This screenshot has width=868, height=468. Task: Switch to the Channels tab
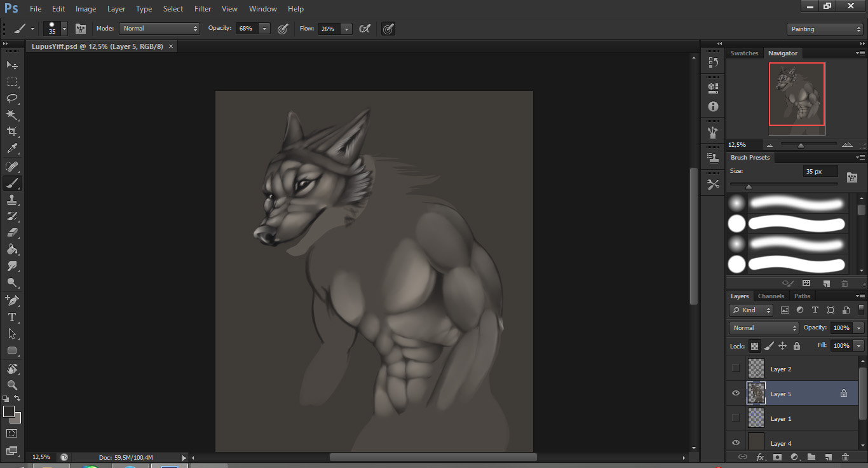click(x=771, y=296)
